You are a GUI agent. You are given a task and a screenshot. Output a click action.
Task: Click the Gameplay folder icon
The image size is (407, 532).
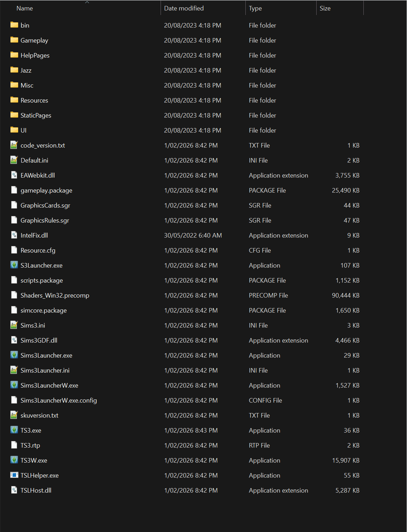point(14,40)
